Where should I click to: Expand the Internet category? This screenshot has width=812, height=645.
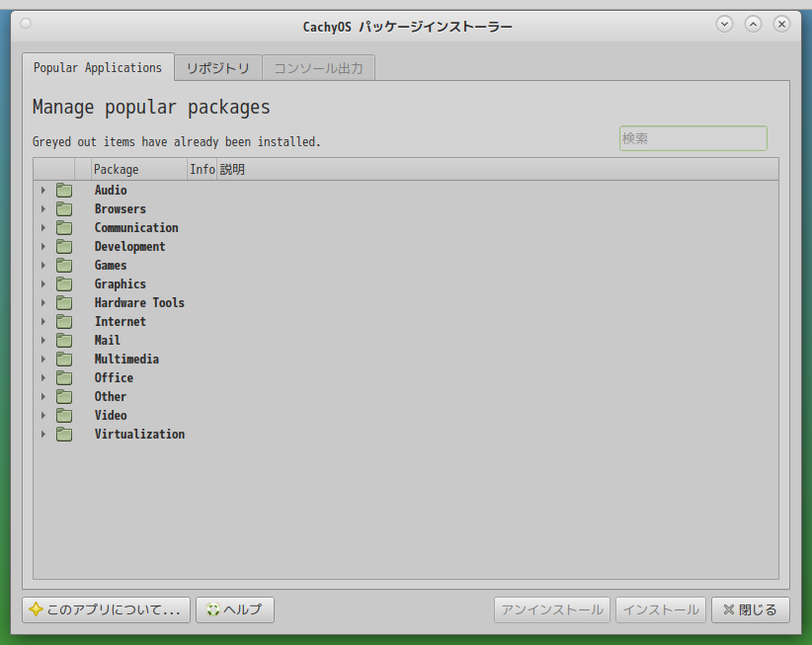[x=43, y=321]
